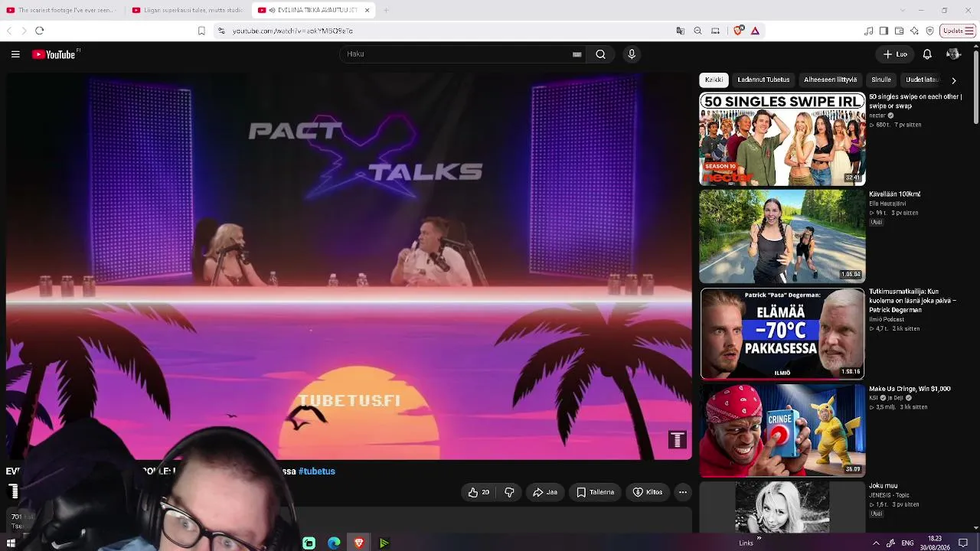Open the Brave Shields lion icon

[738, 31]
